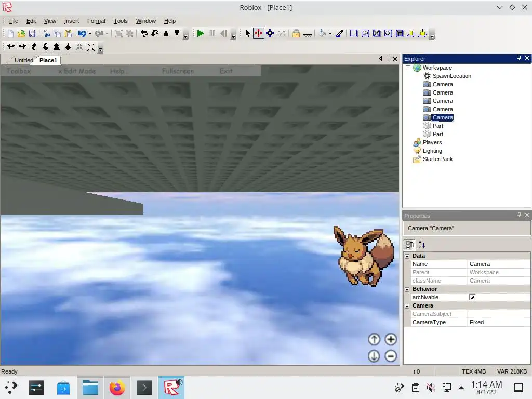Click the Copy icon in toolbar

[57, 34]
